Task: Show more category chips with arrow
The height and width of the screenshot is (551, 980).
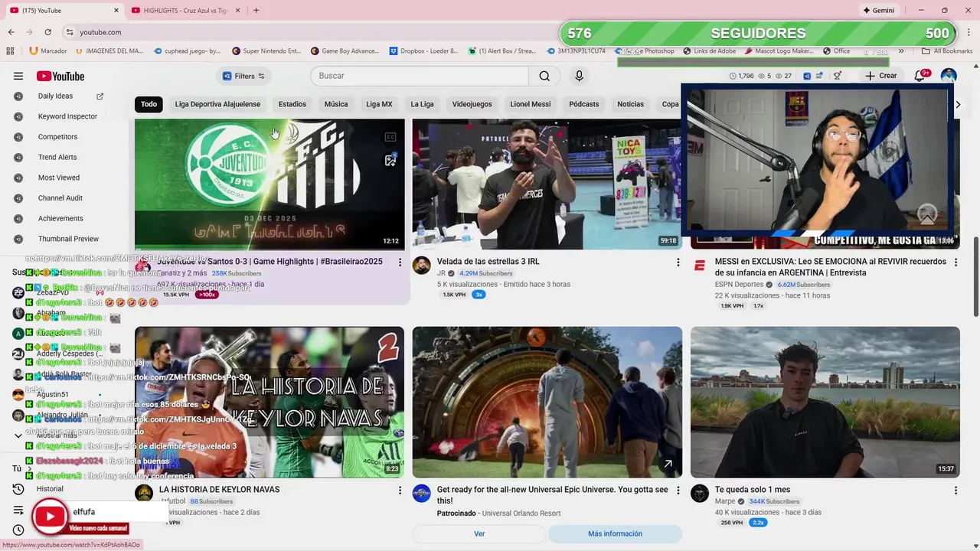Action: coord(958,105)
